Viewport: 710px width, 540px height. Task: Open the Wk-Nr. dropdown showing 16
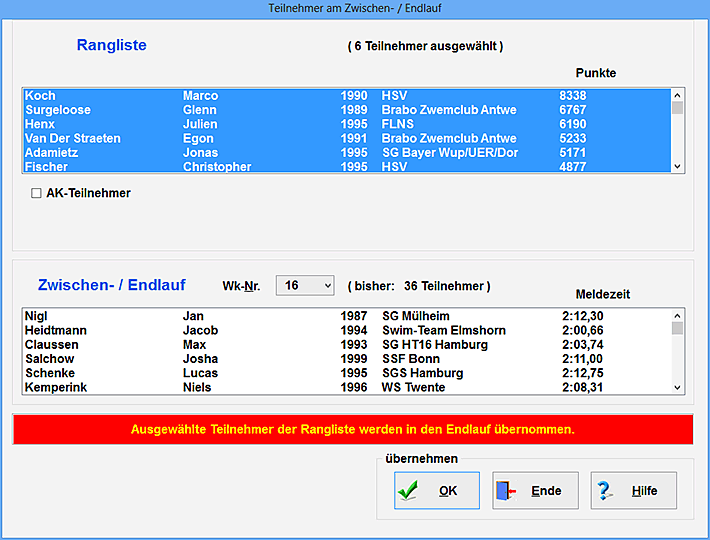pyautogui.click(x=305, y=286)
